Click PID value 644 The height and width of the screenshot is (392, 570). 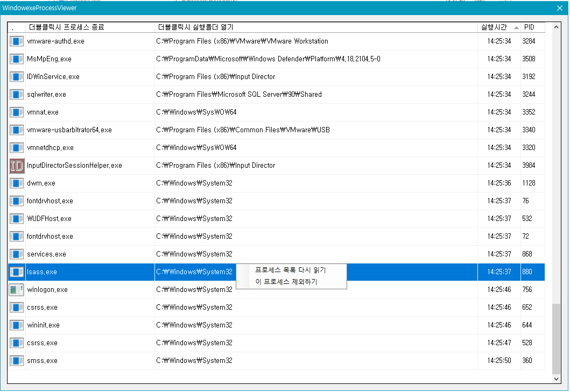pos(527,325)
